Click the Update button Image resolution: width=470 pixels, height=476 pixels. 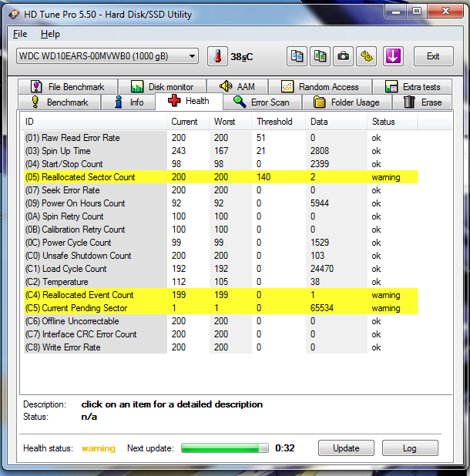[346, 448]
